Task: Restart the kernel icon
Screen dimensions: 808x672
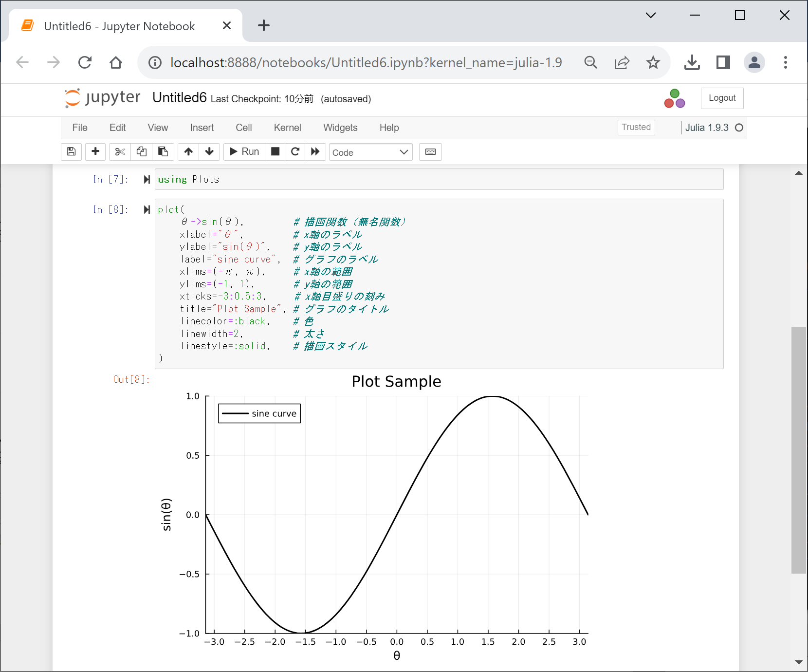Action: [x=295, y=152]
